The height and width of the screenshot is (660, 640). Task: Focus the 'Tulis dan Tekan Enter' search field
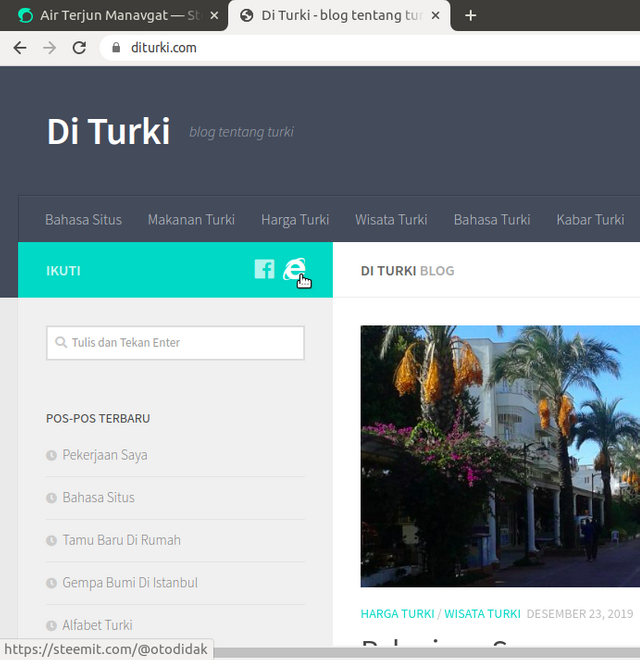[175, 343]
